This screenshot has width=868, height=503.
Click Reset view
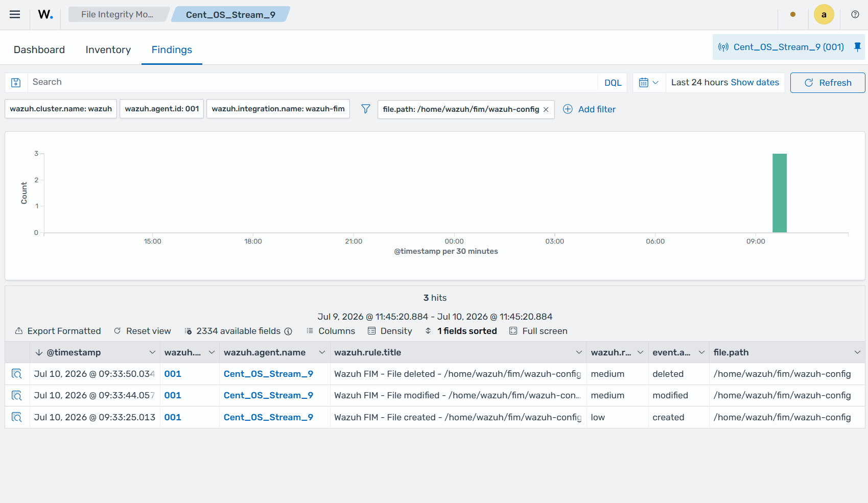click(x=143, y=331)
